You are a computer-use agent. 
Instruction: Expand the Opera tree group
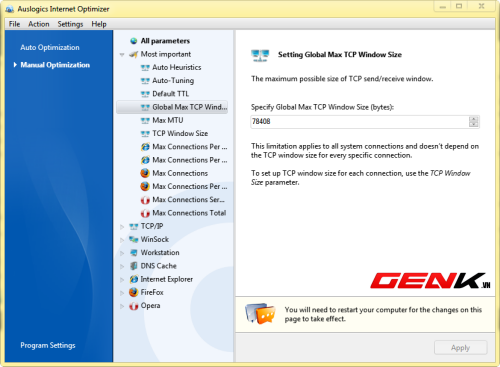tap(122, 306)
